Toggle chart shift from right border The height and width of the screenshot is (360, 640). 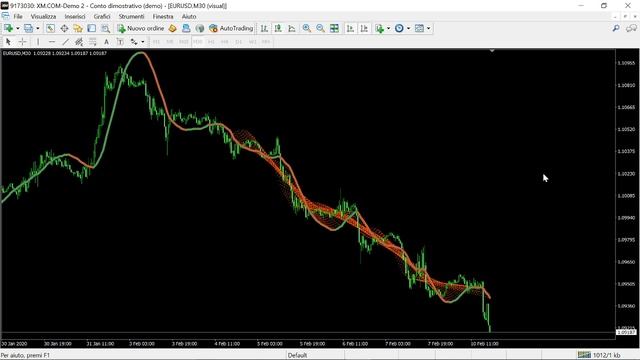click(364, 28)
